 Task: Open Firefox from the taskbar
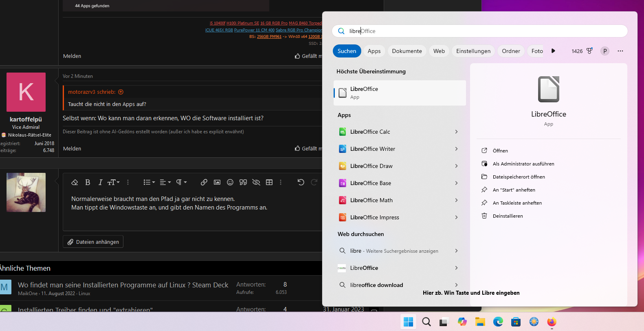coord(552,322)
